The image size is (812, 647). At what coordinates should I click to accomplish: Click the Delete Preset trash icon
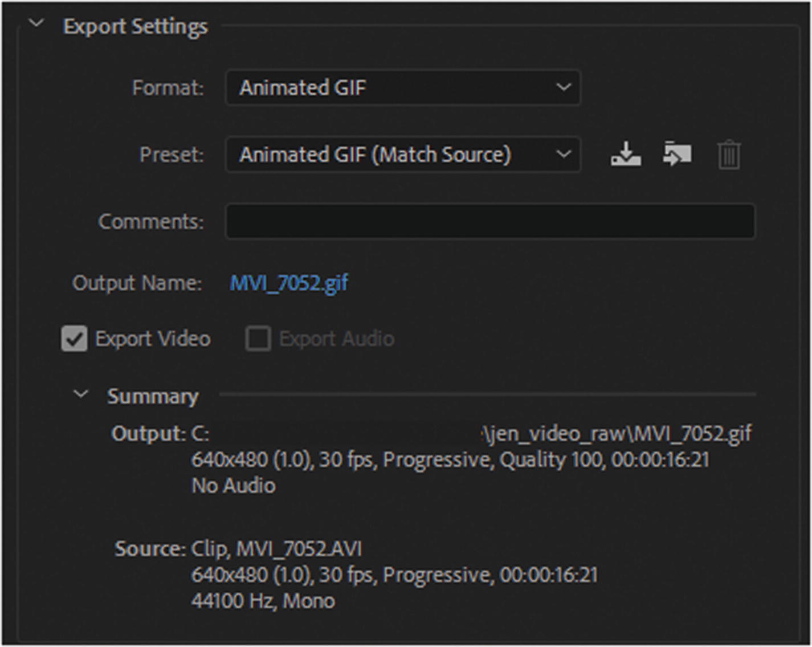728,155
